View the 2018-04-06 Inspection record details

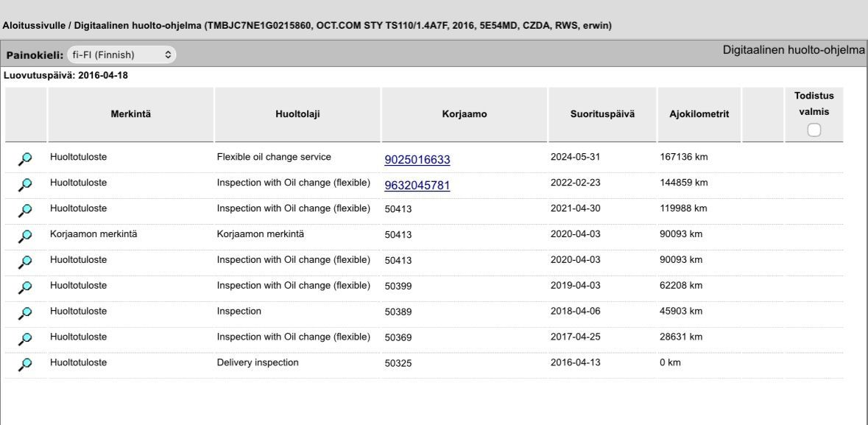[x=25, y=312]
